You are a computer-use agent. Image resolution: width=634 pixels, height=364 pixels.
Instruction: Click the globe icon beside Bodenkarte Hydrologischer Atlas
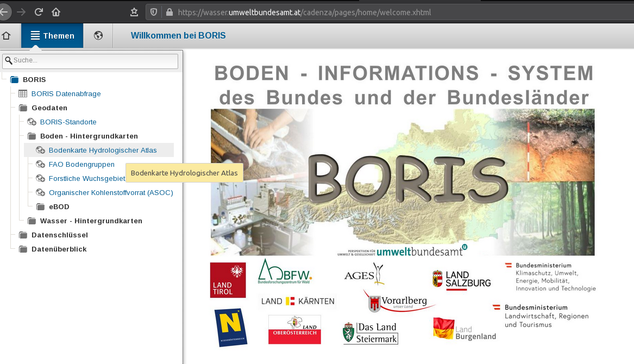pyautogui.click(x=40, y=150)
